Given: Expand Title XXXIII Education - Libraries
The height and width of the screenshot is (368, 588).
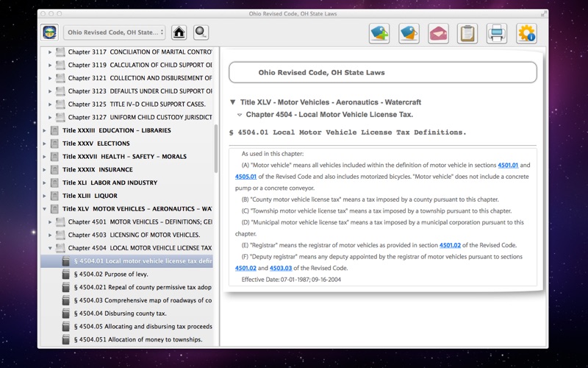Looking at the screenshot, I should pyautogui.click(x=44, y=131).
